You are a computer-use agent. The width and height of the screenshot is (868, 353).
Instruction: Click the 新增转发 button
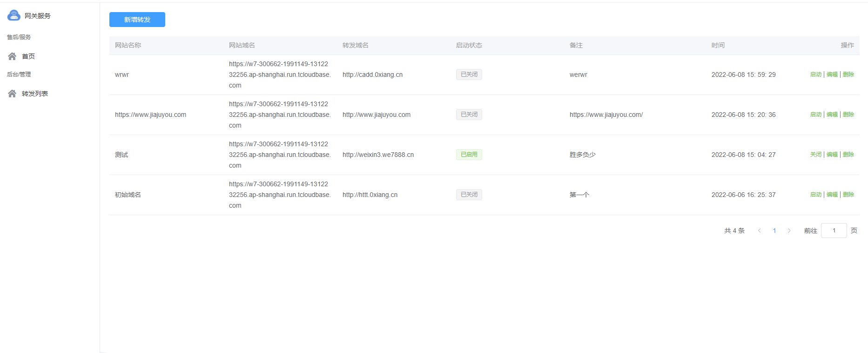pyautogui.click(x=137, y=20)
